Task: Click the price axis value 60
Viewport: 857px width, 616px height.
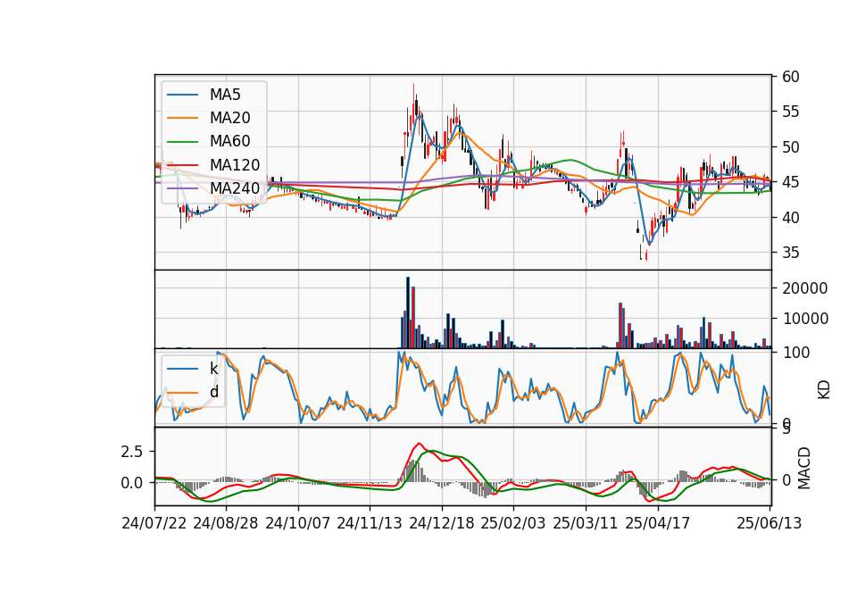Action: coord(791,77)
